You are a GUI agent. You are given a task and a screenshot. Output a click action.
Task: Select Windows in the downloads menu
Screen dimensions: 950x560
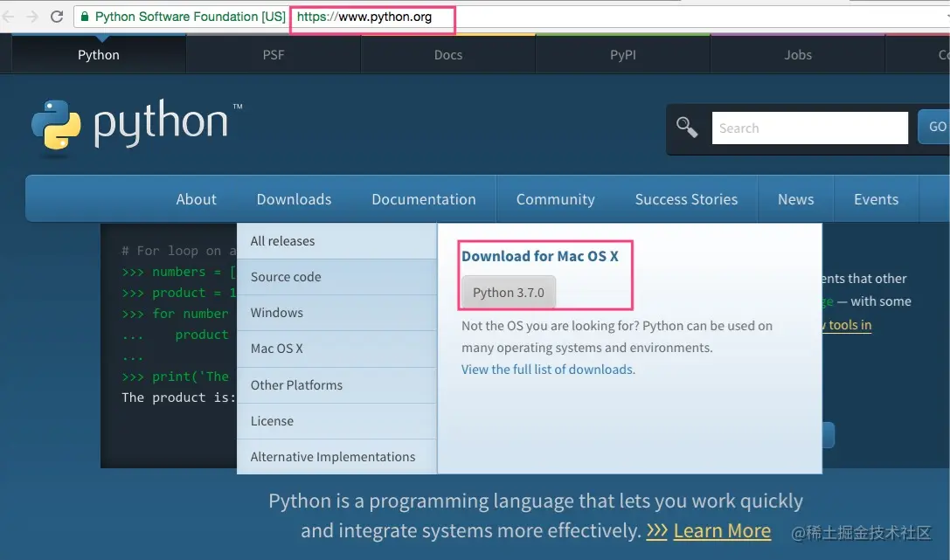click(275, 312)
